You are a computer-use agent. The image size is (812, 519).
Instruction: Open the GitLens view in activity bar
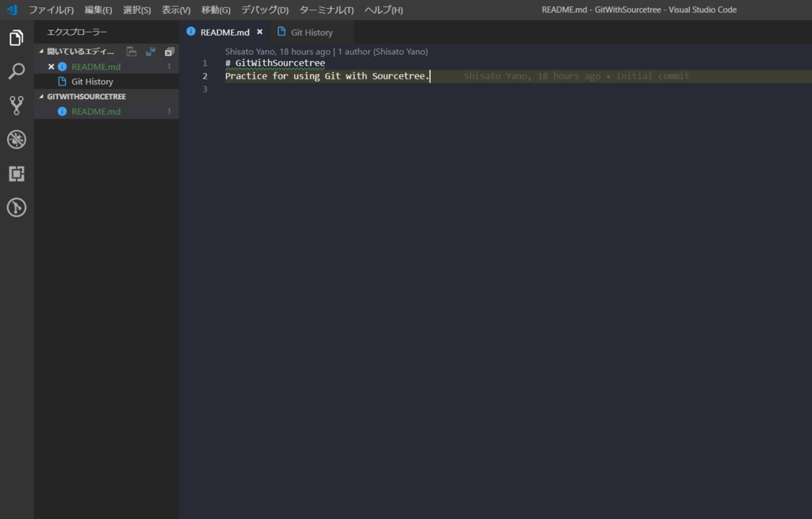point(17,208)
